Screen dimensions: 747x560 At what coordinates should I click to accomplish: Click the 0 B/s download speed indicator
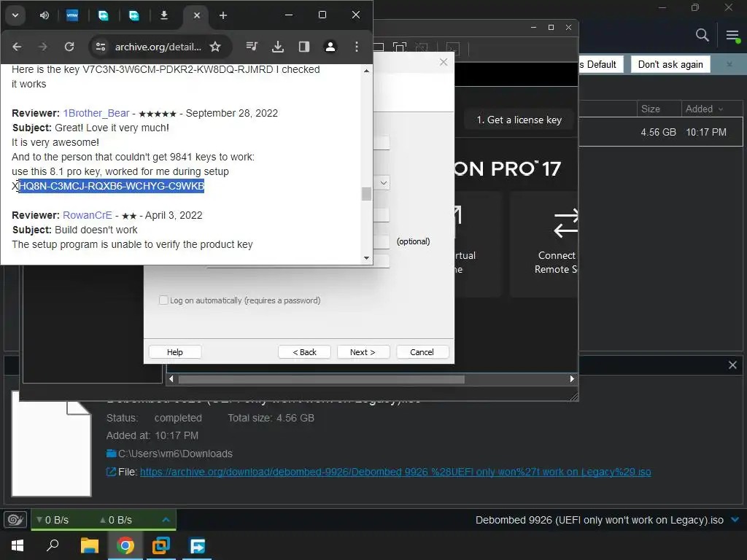[x=53, y=520]
